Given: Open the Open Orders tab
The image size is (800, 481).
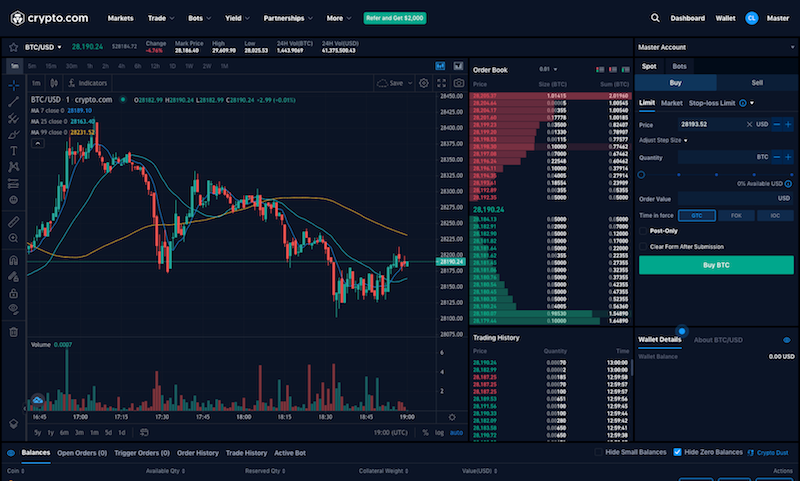Looking at the screenshot, I should click(82, 453).
